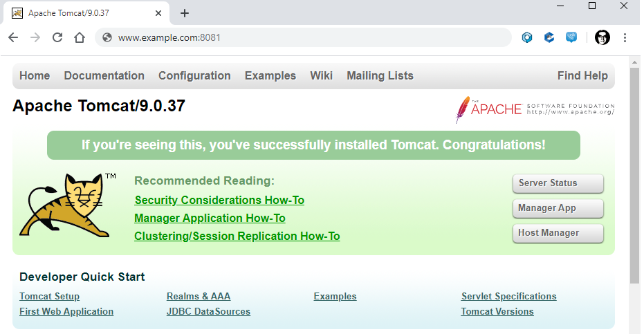Open the Tomcat Versions link
Image resolution: width=644 pixels, height=334 pixels.
pos(497,311)
